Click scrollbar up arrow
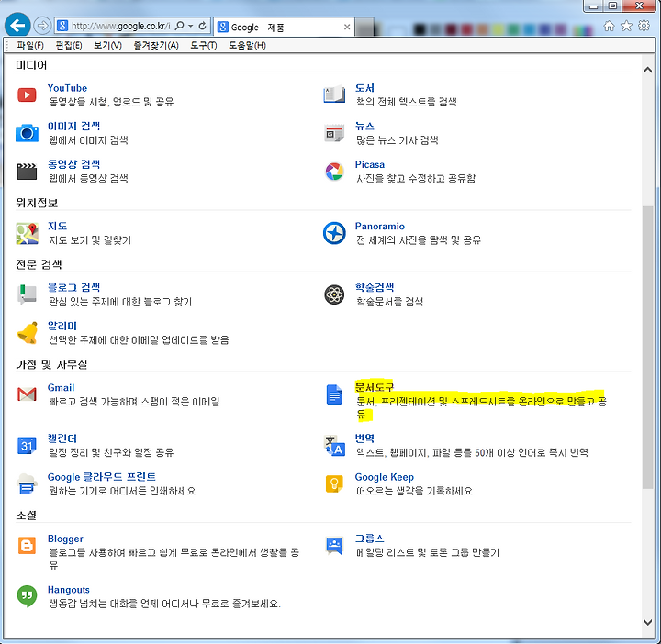Image resolution: width=661 pixels, height=644 pixels. click(648, 70)
